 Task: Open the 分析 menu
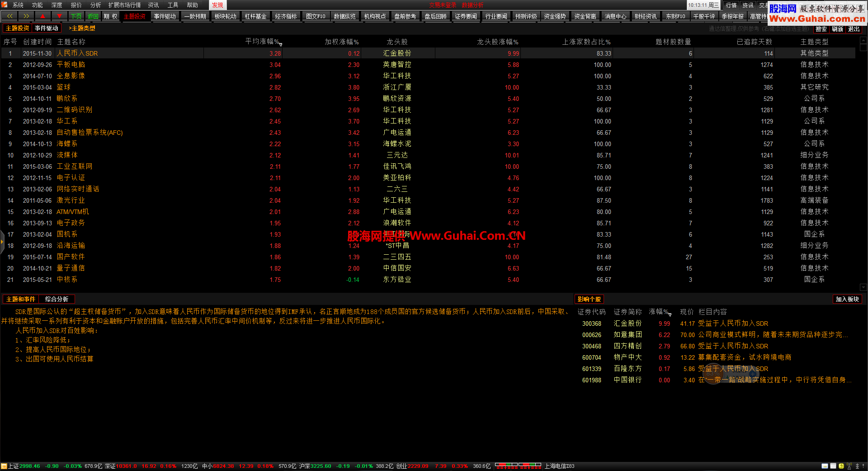[96, 5]
